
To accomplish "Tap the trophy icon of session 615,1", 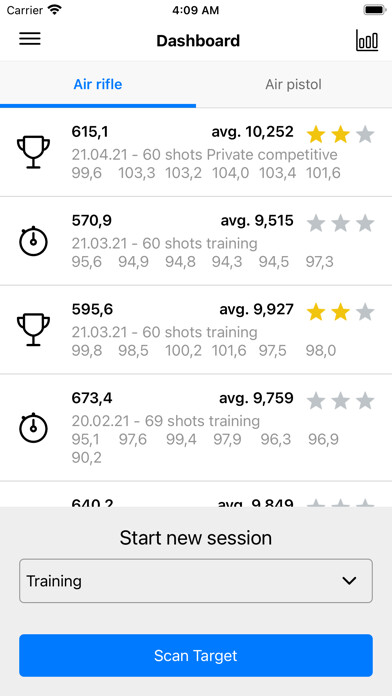I will click(33, 152).
